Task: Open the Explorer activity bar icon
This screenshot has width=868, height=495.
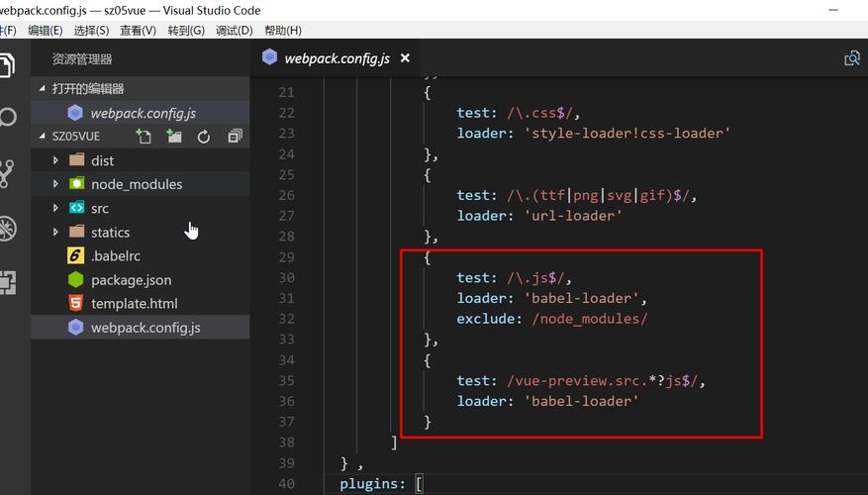Action: (x=7, y=64)
